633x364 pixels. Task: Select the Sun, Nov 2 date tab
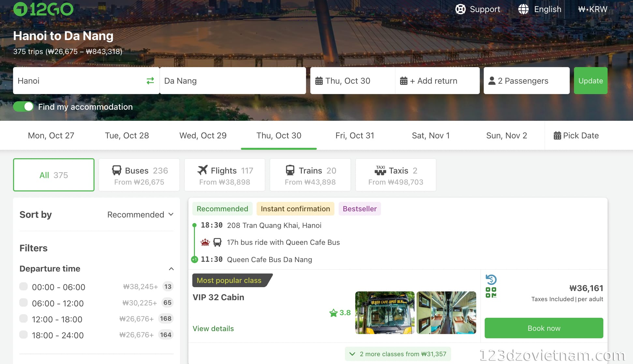(x=507, y=135)
